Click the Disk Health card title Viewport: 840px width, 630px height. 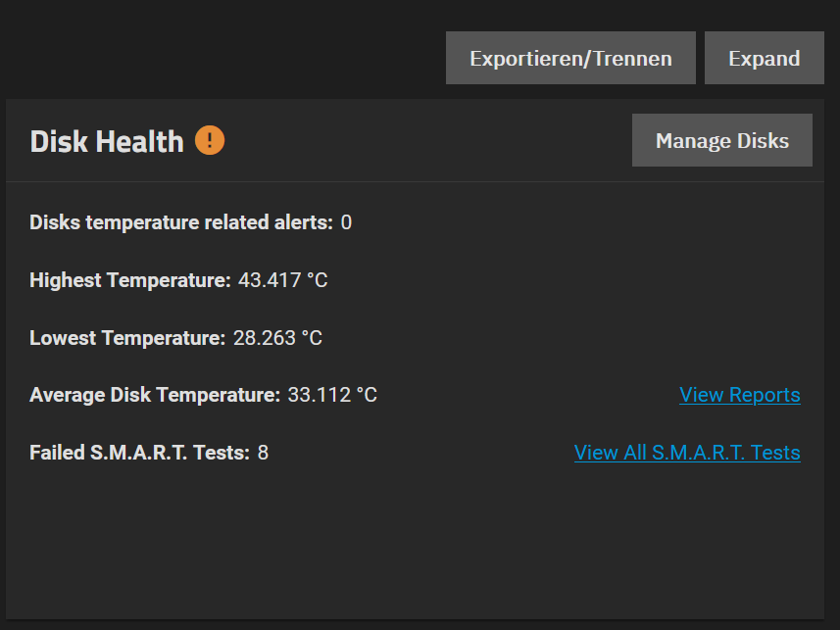(107, 141)
